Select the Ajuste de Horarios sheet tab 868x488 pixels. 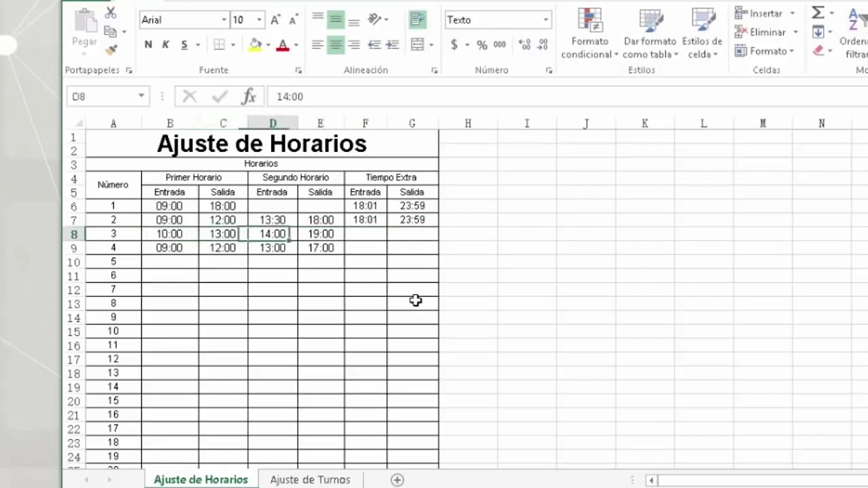click(201, 479)
